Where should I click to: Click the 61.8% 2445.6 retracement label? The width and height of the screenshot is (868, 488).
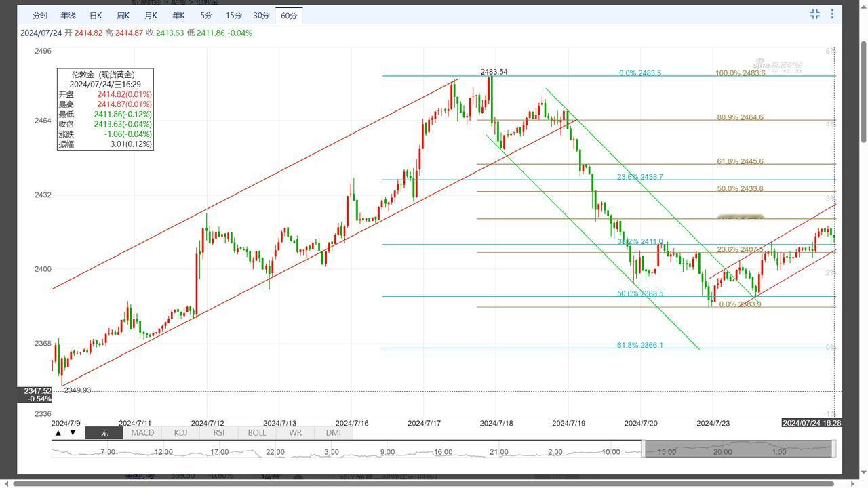[x=741, y=161]
